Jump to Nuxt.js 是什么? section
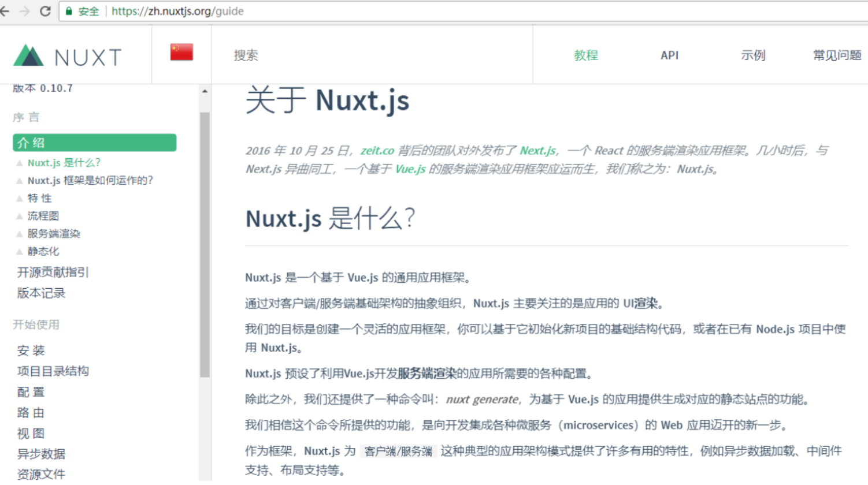 pyautogui.click(x=64, y=163)
